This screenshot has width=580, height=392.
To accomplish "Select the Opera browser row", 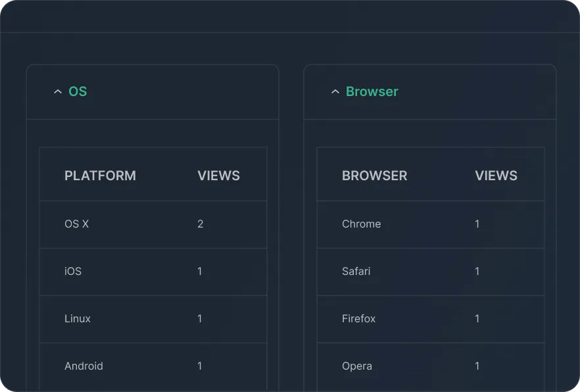I will (x=431, y=366).
